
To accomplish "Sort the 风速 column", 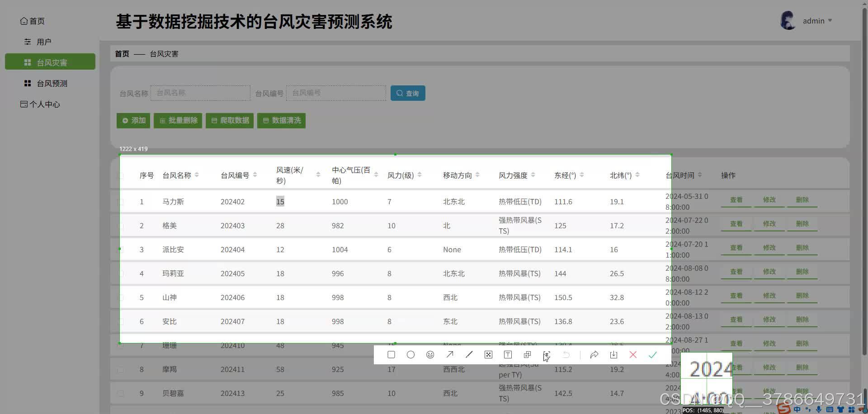I will pyautogui.click(x=318, y=174).
